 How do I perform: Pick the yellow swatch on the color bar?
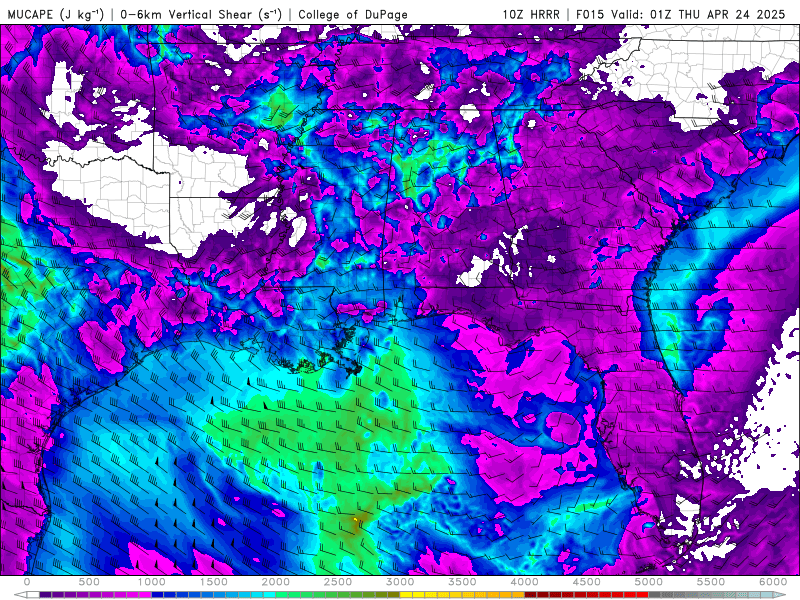click(407, 595)
